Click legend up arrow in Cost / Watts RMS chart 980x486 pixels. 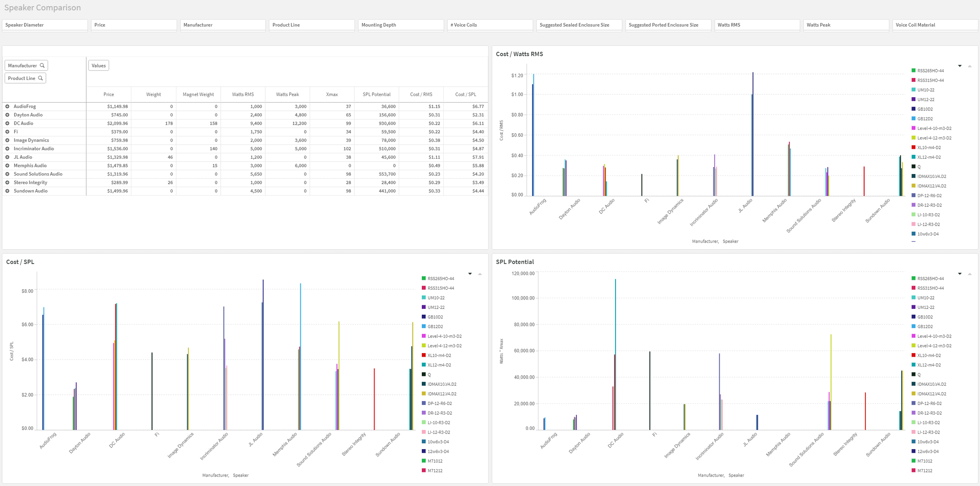point(969,66)
